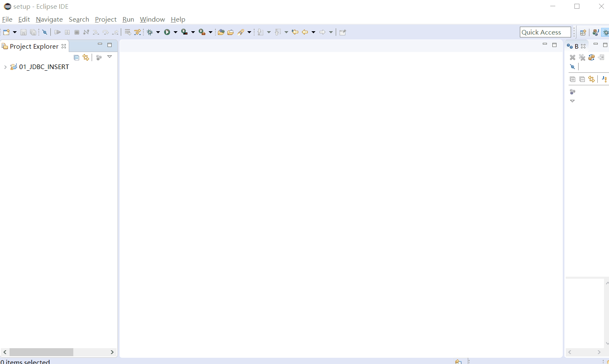Open the External Tools dropdown arrow
This screenshot has width=609, height=364.
pos(210,32)
